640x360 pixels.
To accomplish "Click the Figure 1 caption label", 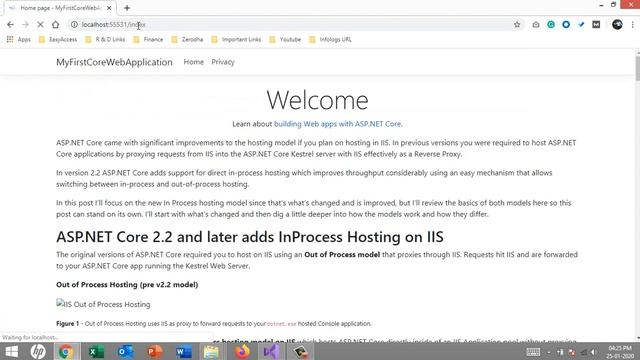I will [68, 324].
